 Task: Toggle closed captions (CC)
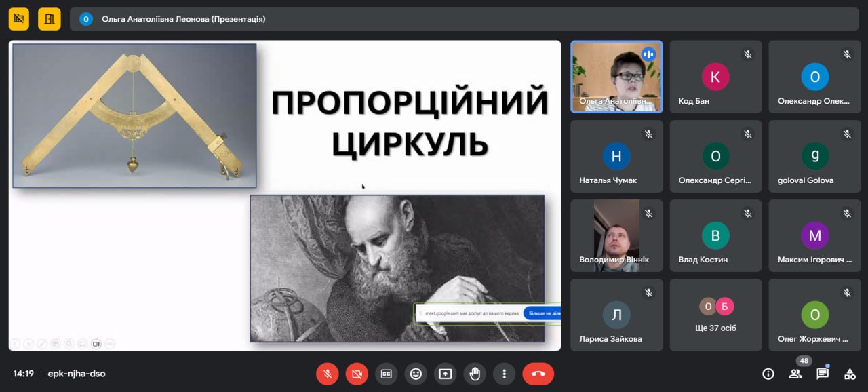pos(387,374)
